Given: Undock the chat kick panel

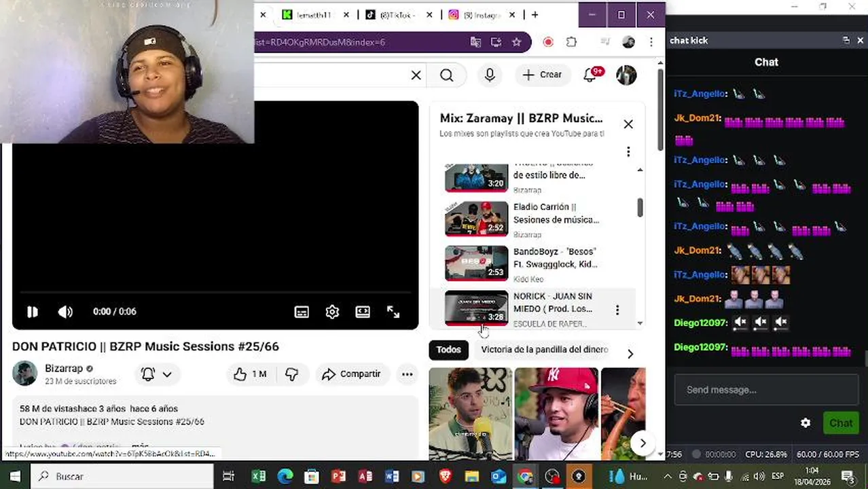Looking at the screenshot, I should click(x=846, y=41).
